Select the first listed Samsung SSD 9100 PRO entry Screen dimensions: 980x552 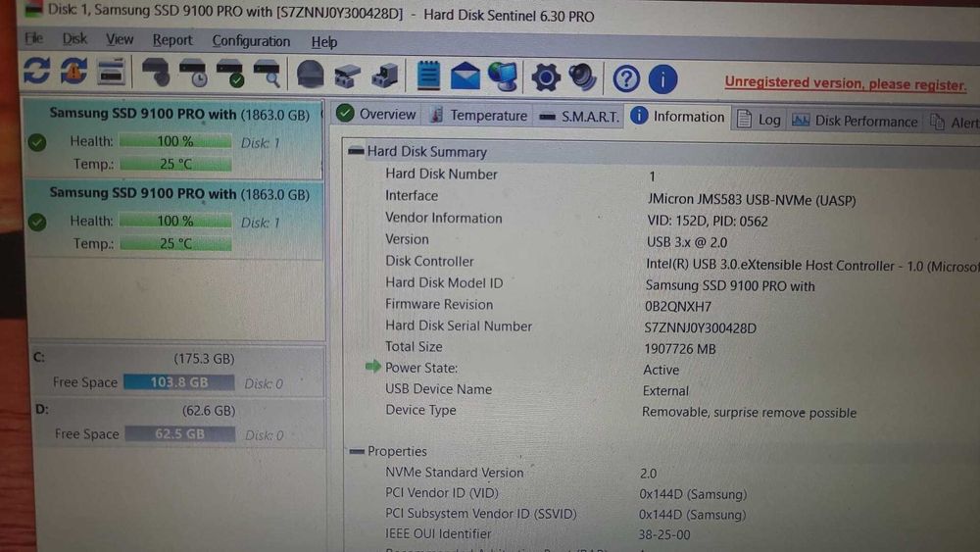coord(173,139)
